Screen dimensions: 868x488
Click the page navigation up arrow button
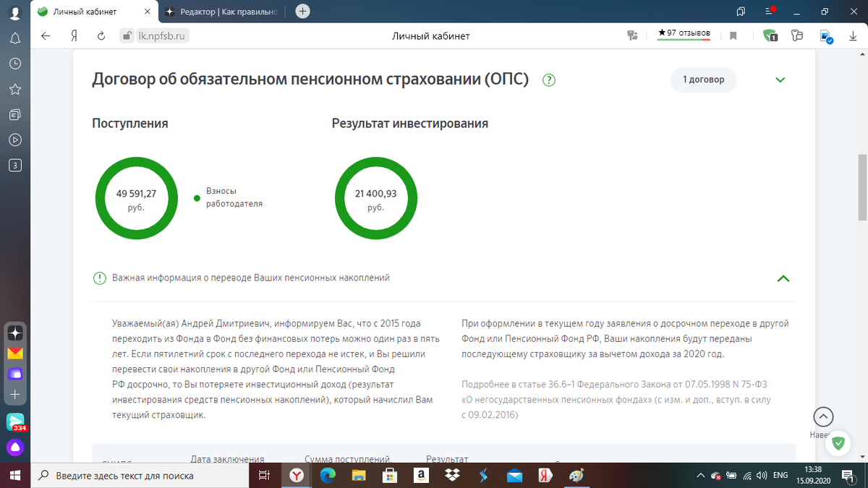[823, 416]
